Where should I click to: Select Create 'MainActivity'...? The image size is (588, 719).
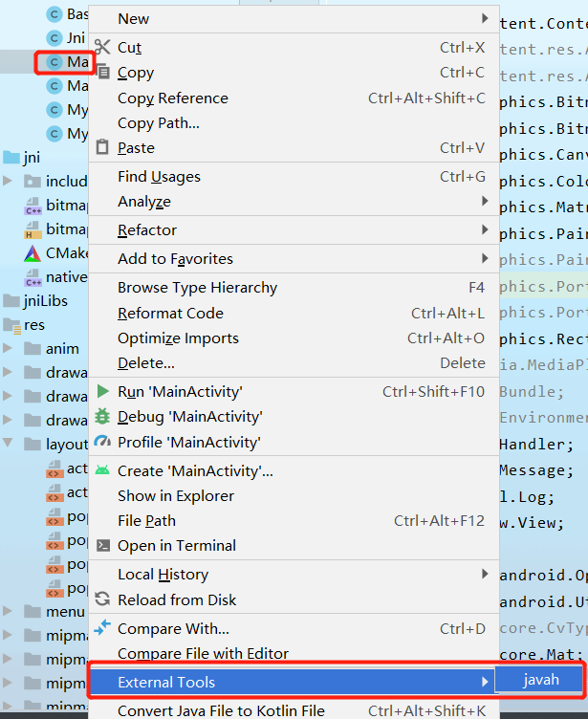pos(294,471)
